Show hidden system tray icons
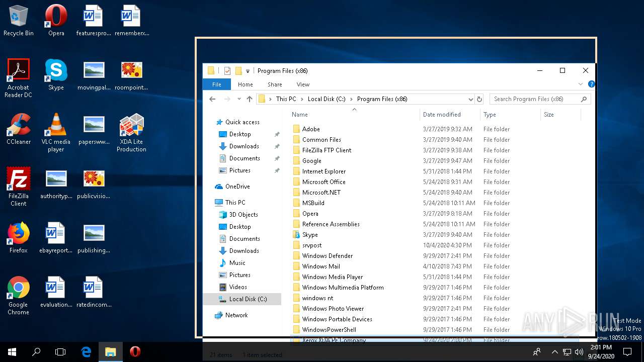This screenshot has width=644, height=362. (x=554, y=352)
